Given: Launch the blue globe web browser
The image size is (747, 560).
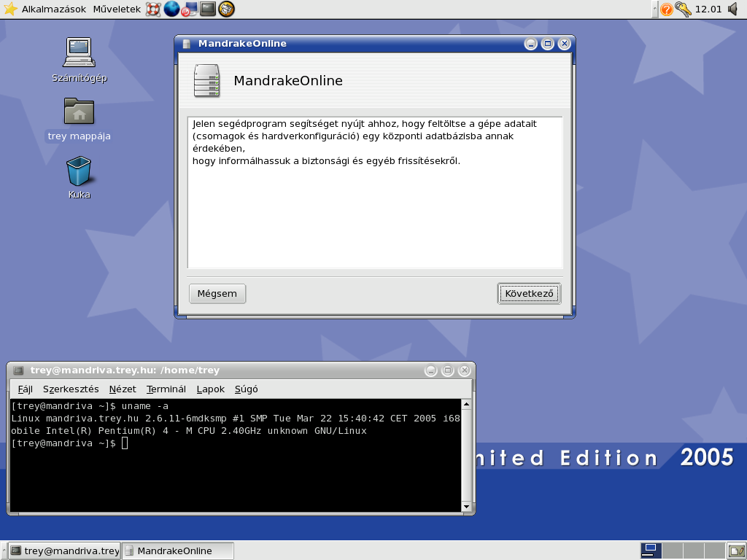Looking at the screenshot, I should click(x=171, y=9).
